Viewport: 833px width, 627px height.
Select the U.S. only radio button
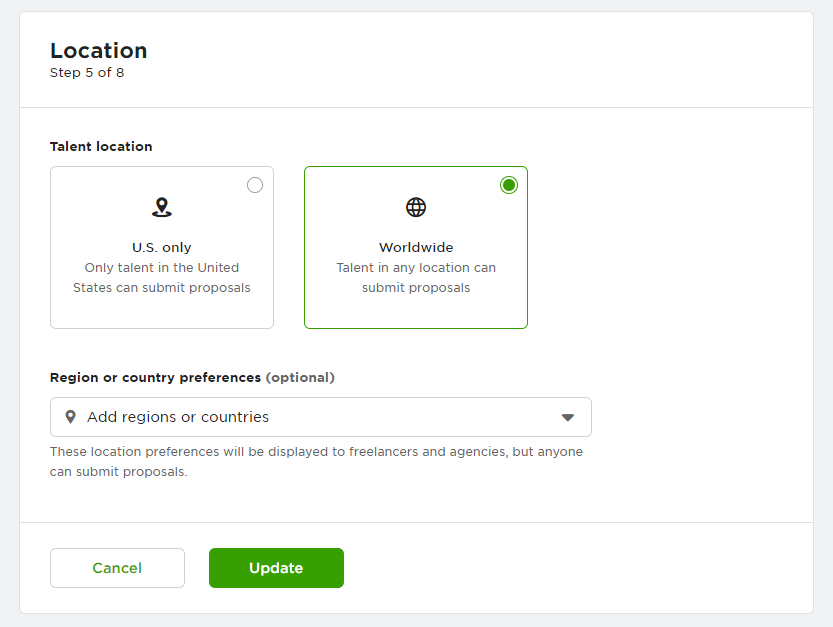pos(255,185)
